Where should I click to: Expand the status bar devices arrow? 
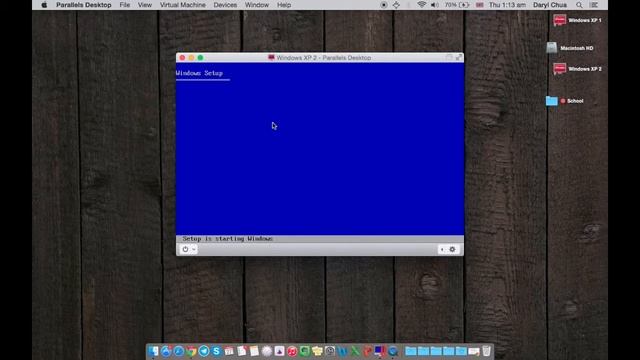(x=442, y=249)
